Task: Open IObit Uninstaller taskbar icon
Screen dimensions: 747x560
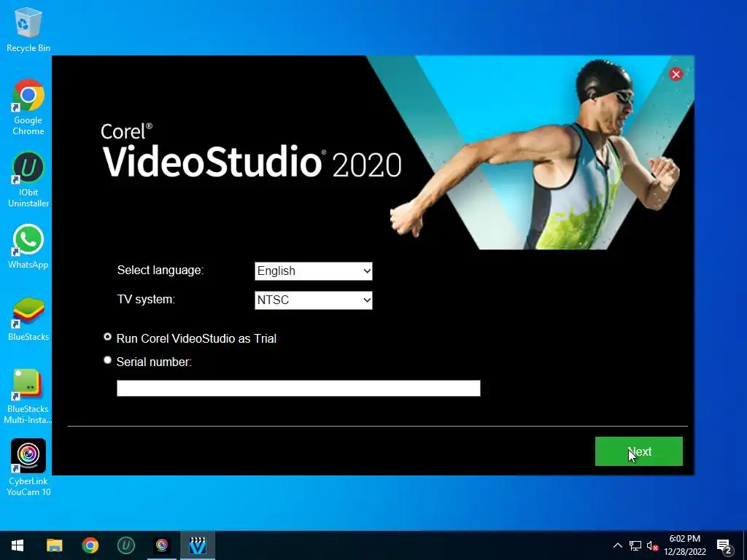Action: click(126, 545)
